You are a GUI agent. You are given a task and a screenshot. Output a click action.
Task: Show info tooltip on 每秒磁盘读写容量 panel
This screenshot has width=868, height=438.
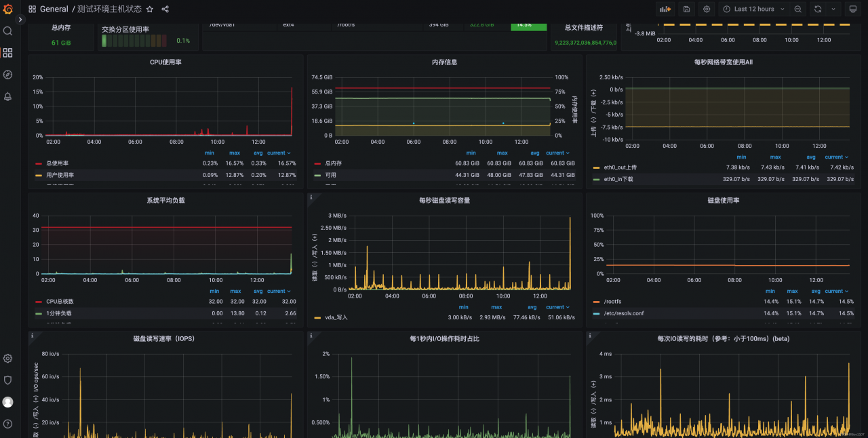[x=311, y=197]
